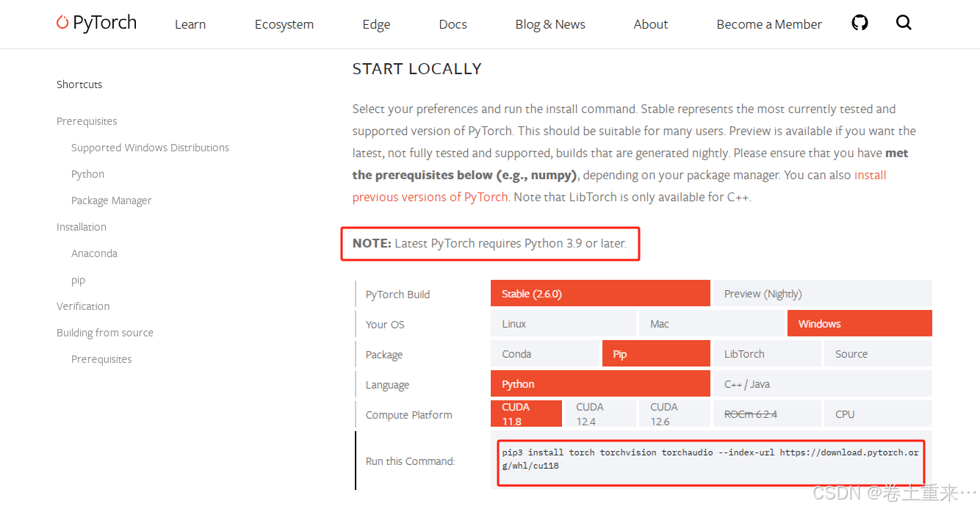Select Pip package option

pos(656,353)
